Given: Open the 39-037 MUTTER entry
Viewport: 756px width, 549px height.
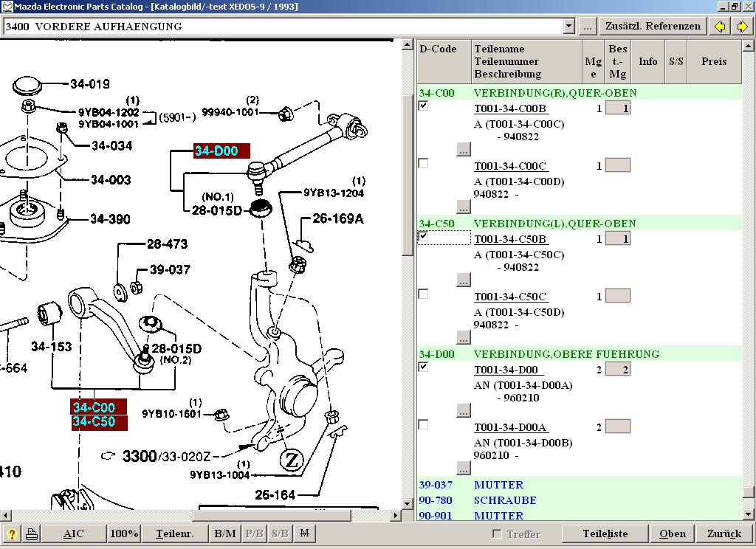Looking at the screenshot, I should (x=498, y=485).
